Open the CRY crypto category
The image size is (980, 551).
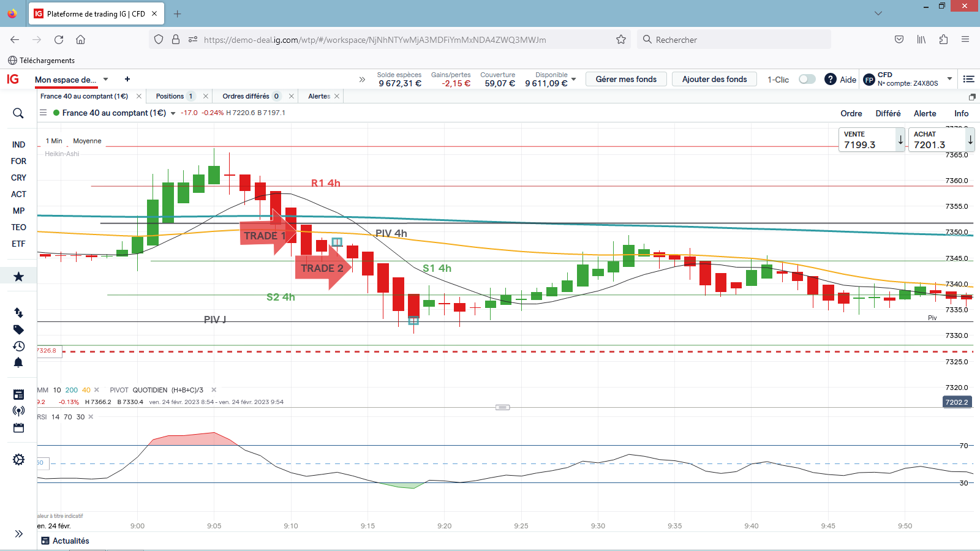tap(18, 178)
